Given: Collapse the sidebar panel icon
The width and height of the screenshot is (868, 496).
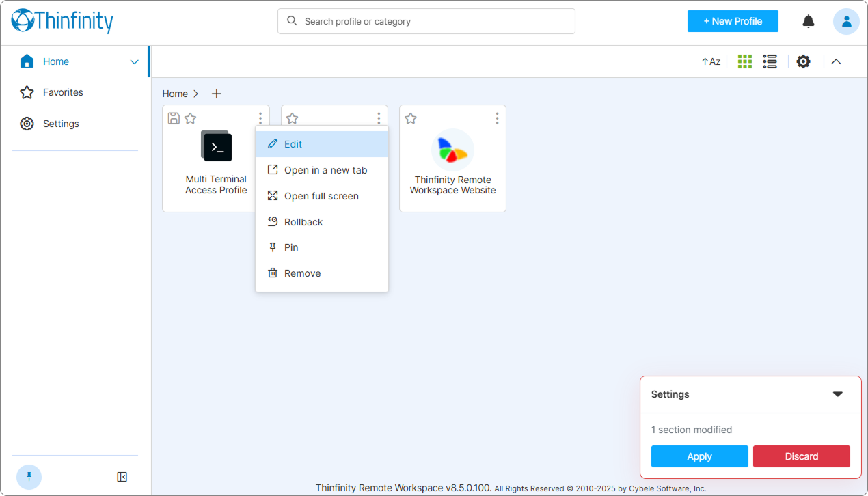Looking at the screenshot, I should click(122, 477).
